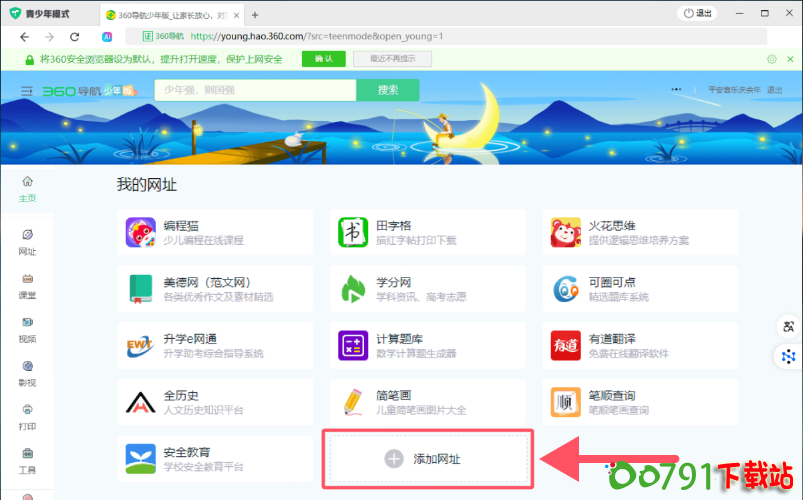803x500 pixels.
Task: Click the 添加网址 tile
Action: (x=427, y=459)
